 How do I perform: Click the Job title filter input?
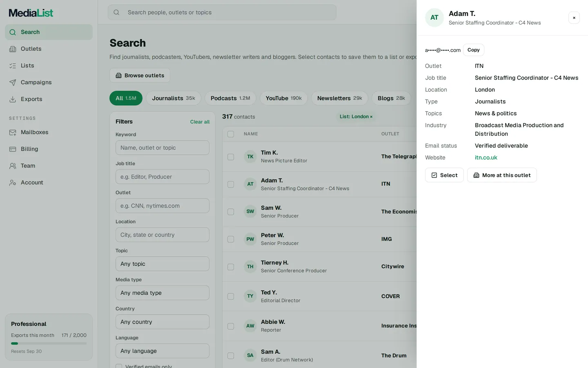163,177
